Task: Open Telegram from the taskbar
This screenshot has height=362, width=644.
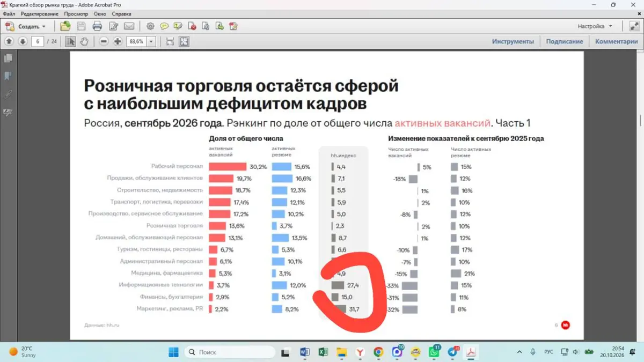Action: (452, 352)
